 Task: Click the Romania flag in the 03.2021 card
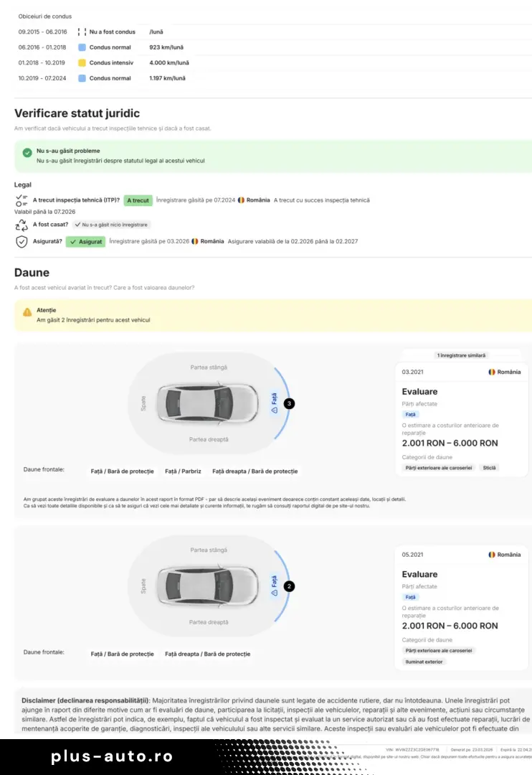point(492,372)
